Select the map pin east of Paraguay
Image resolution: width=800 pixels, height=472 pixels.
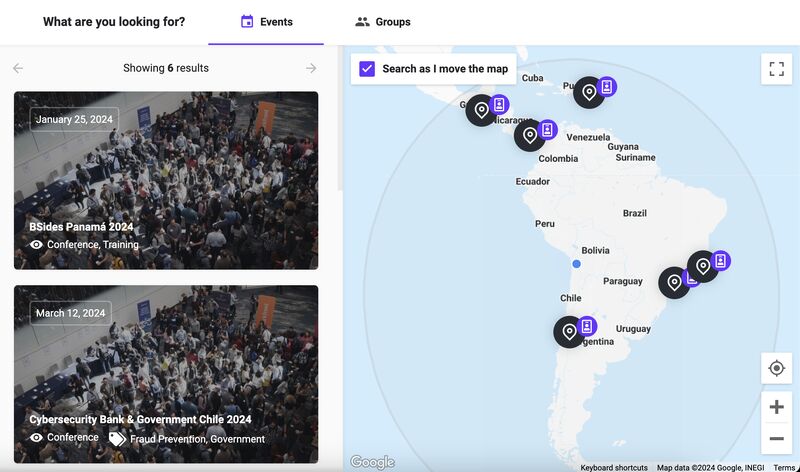coord(674,282)
